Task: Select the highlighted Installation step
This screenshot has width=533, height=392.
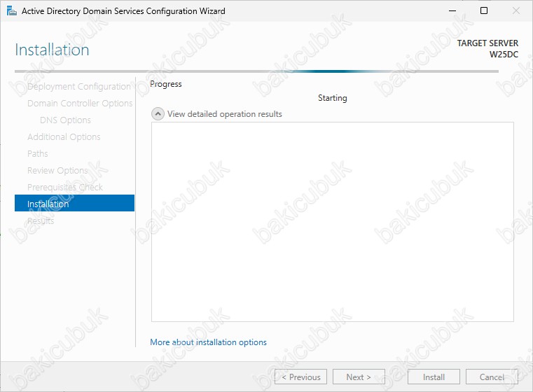Action: point(75,203)
